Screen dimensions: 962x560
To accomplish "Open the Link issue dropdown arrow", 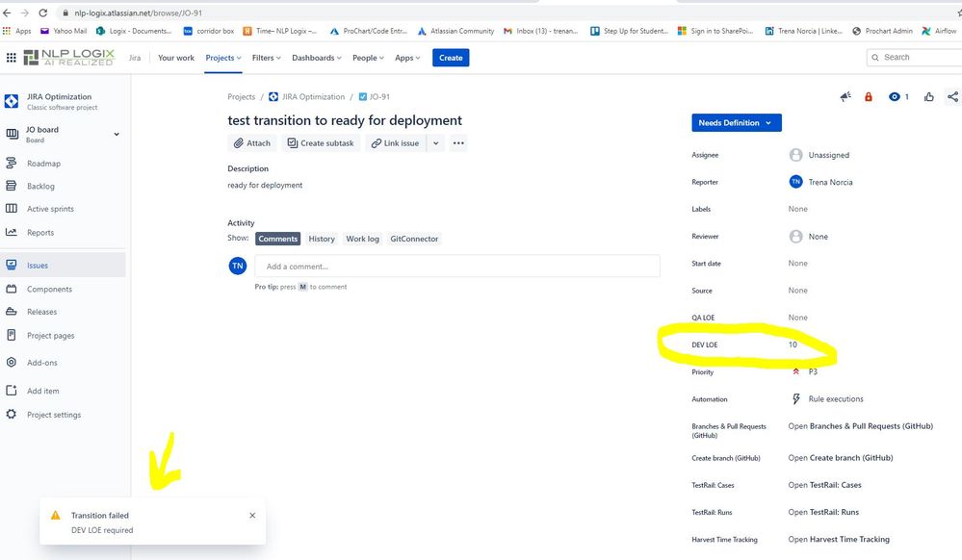I will pyautogui.click(x=435, y=143).
